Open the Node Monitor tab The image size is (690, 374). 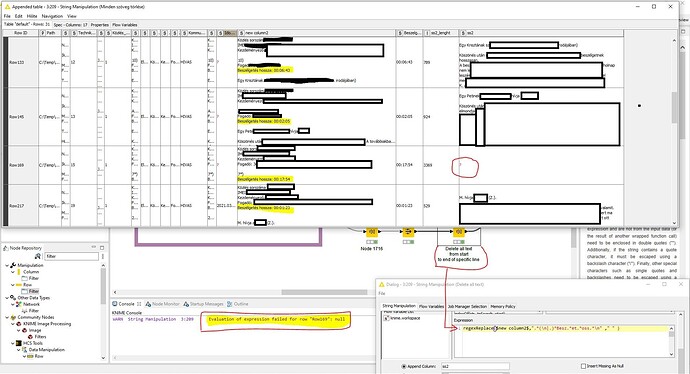point(162,304)
